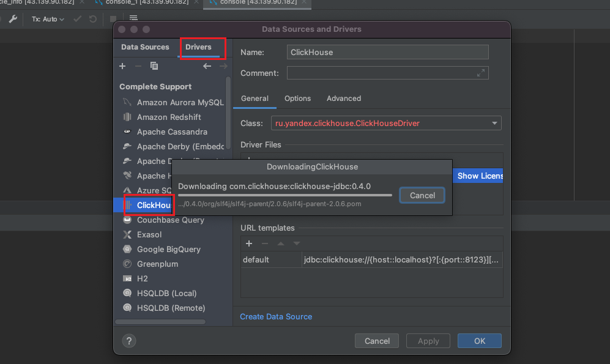This screenshot has height=364, width=610.
Task: Click the add driver plus icon
Action: [x=122, y=66]
